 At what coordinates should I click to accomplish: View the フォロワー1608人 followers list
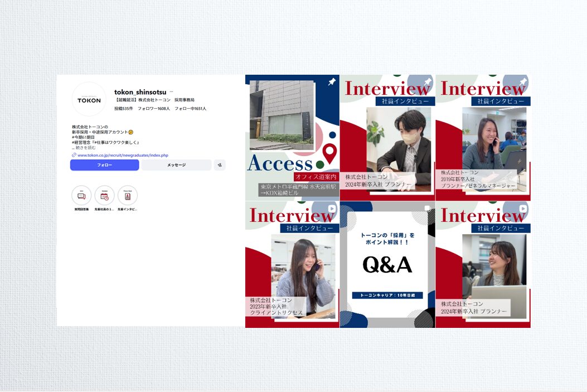(x=154, y=108)
